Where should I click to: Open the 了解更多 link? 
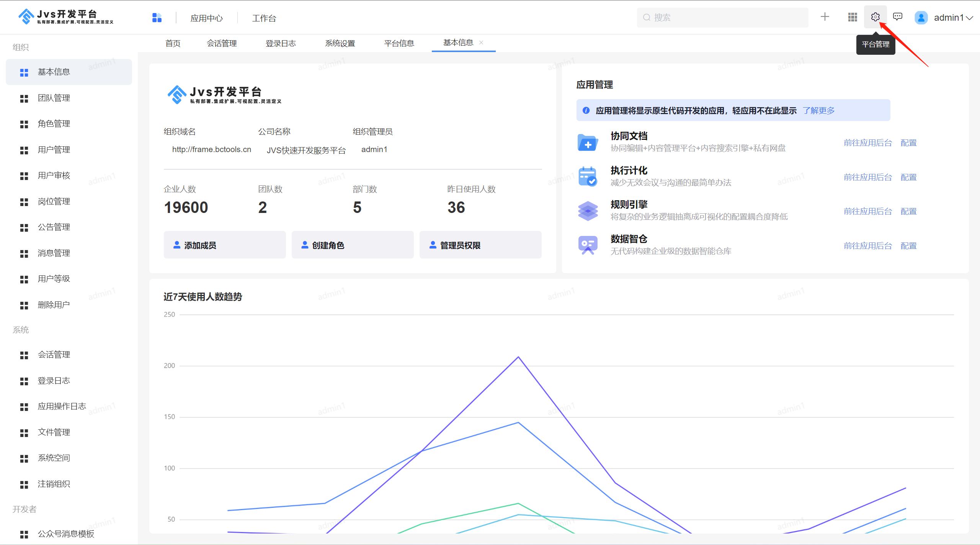818,111
